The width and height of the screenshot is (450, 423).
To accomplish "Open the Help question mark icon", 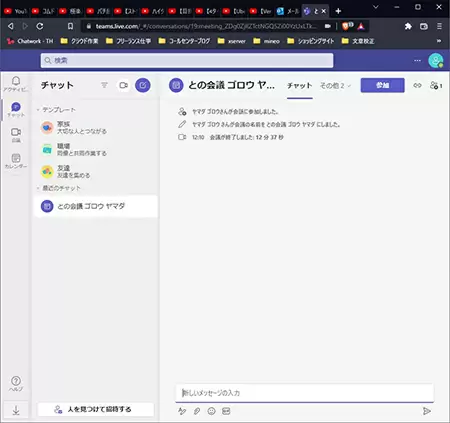I will coord(16,383).
